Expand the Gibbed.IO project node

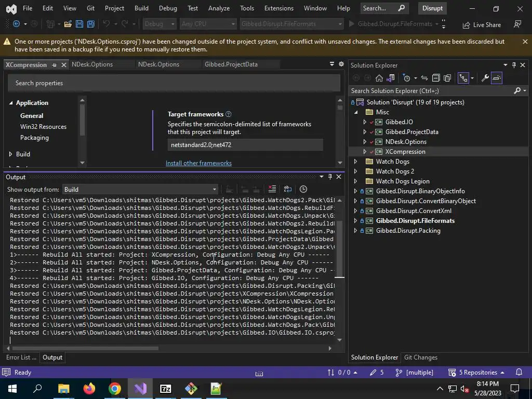tap(365, 122)
